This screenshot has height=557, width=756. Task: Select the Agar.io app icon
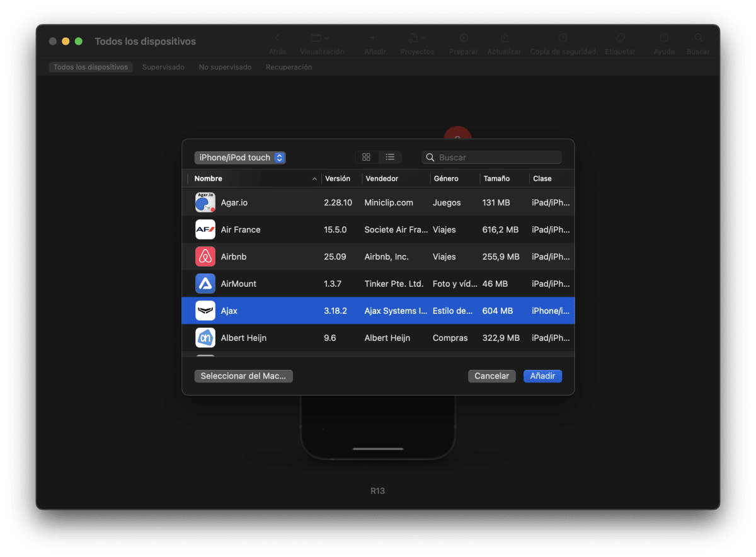click(205, 202)
